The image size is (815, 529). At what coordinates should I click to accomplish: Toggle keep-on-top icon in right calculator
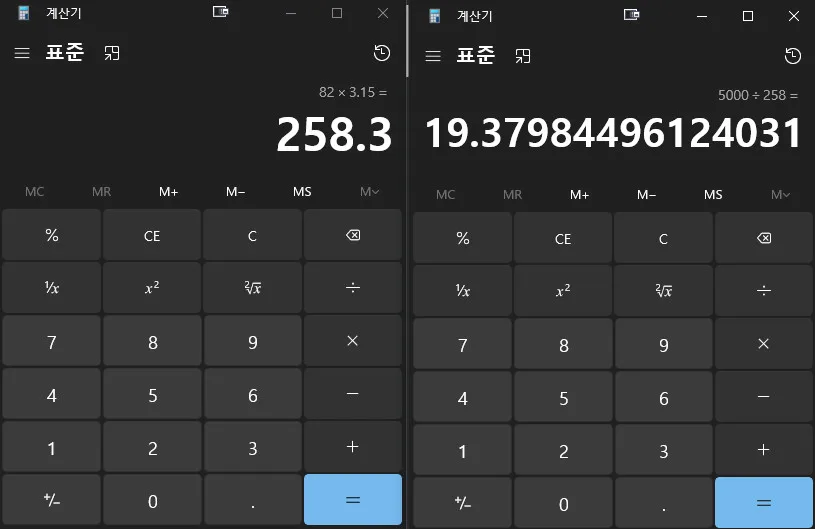pos(523,56)
